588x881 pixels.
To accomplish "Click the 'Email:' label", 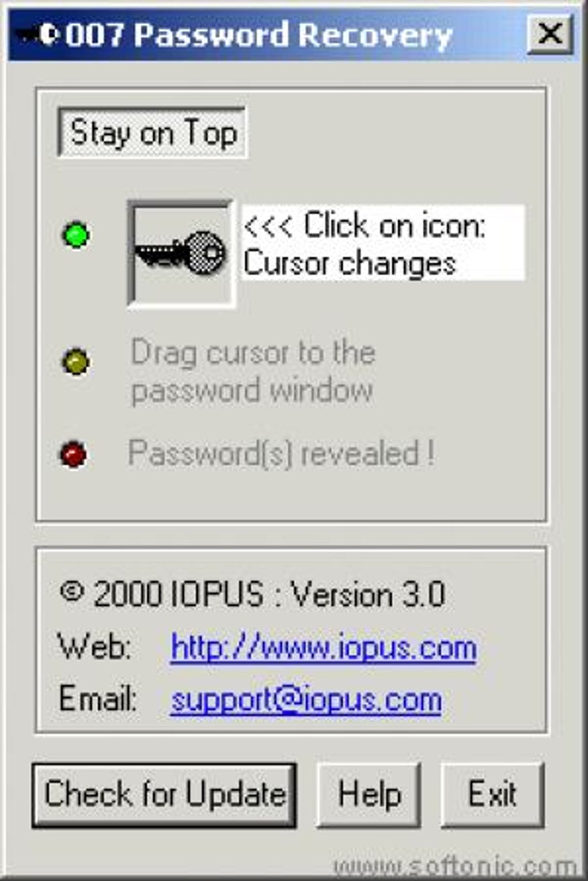I will [97, 699].
